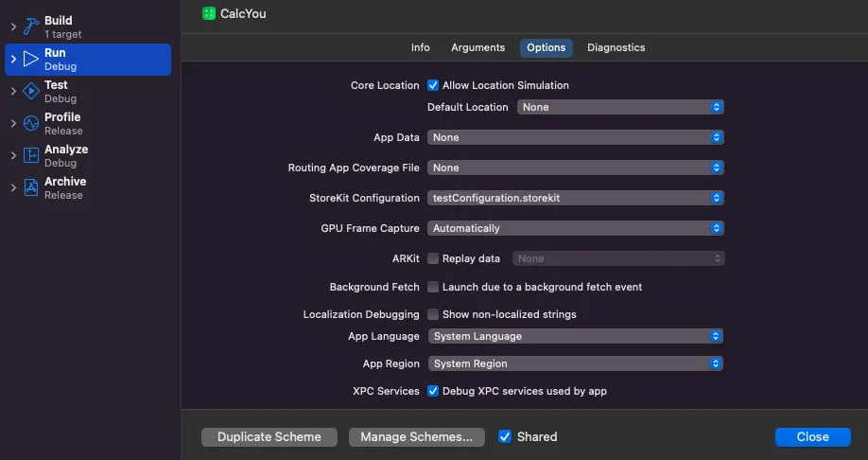This screenshot has width=868, height=460.
Task: Click the Manage Schemes button
Action: tap(417, 437)
